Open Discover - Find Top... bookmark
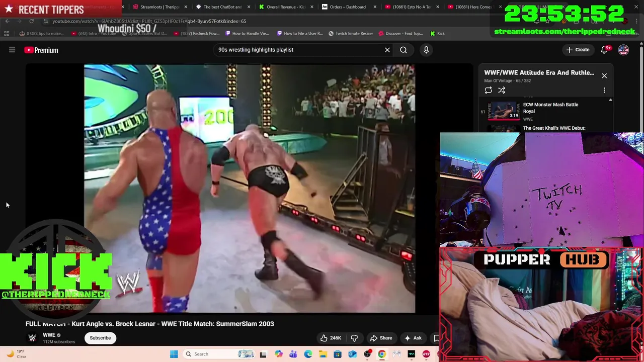Viewport: 644px width, 362px height. point(400,33)
